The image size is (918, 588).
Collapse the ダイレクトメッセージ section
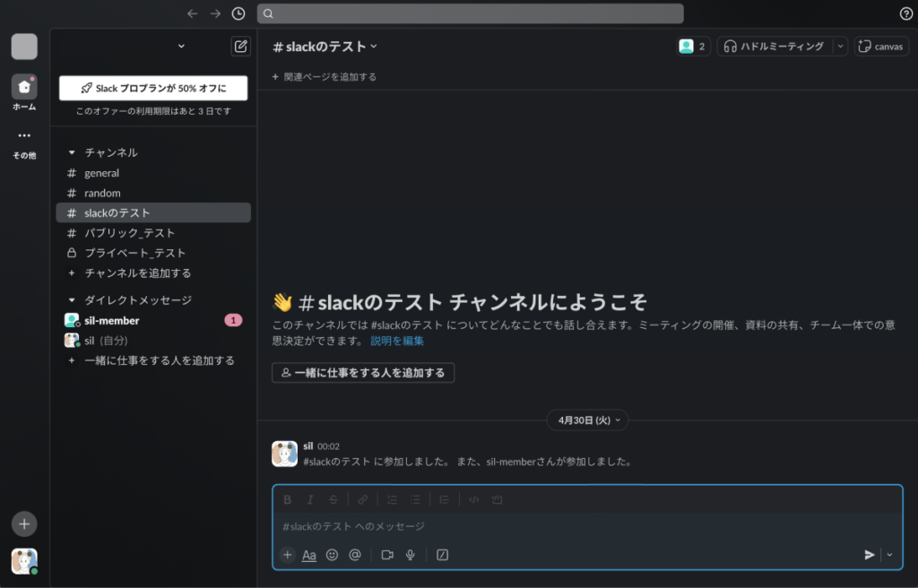73,300
